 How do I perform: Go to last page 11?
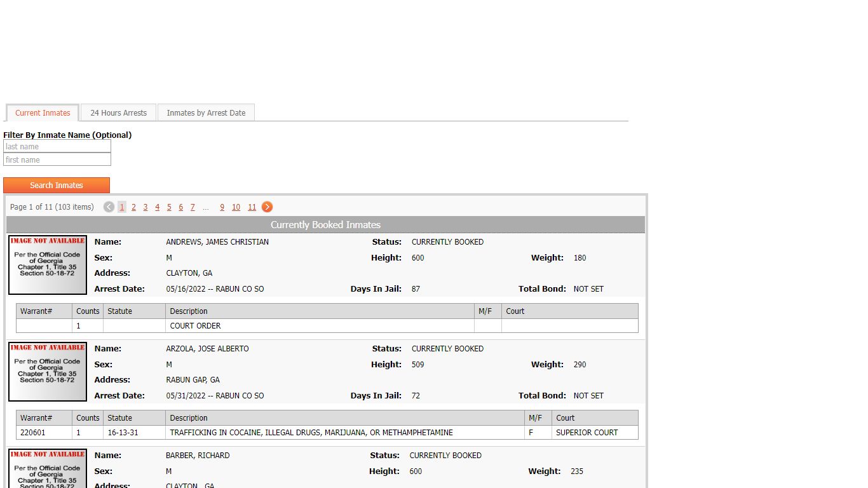click(252, 207)
